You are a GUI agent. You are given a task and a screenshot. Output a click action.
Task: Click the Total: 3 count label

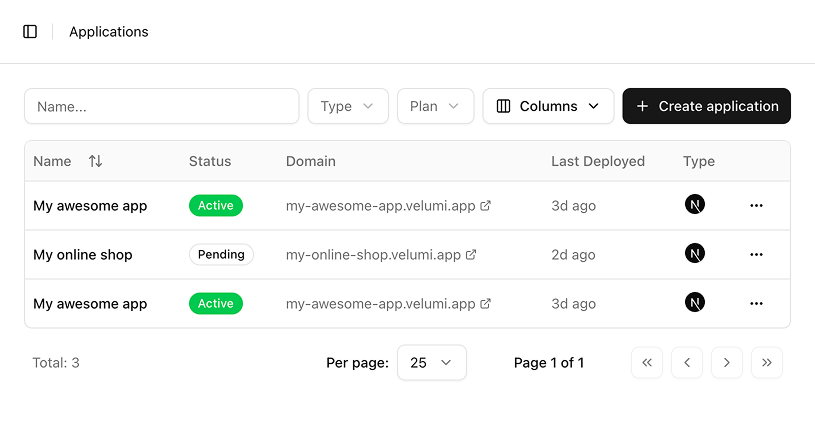point(56,363)
